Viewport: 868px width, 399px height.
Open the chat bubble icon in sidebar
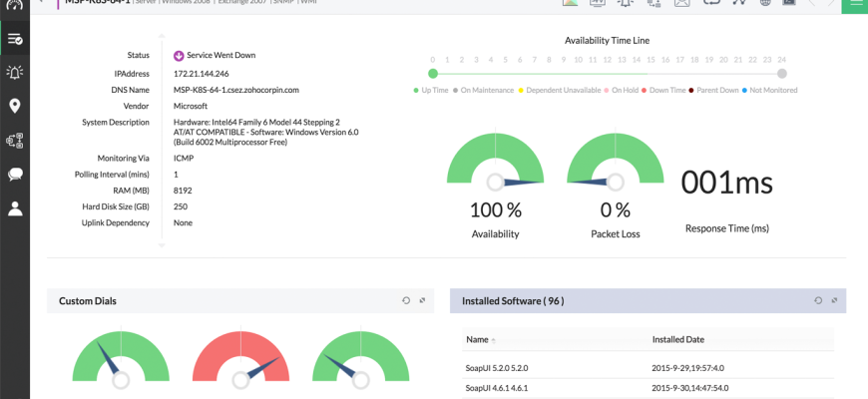(x=15, y=175)
